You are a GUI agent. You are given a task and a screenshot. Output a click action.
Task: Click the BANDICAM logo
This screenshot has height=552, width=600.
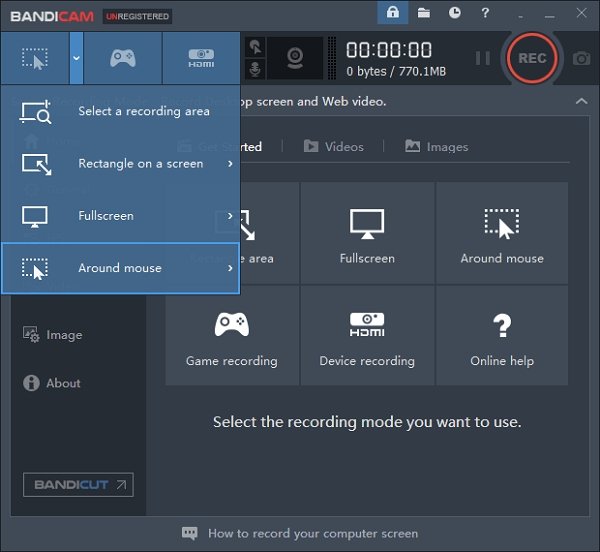[52, 16]
